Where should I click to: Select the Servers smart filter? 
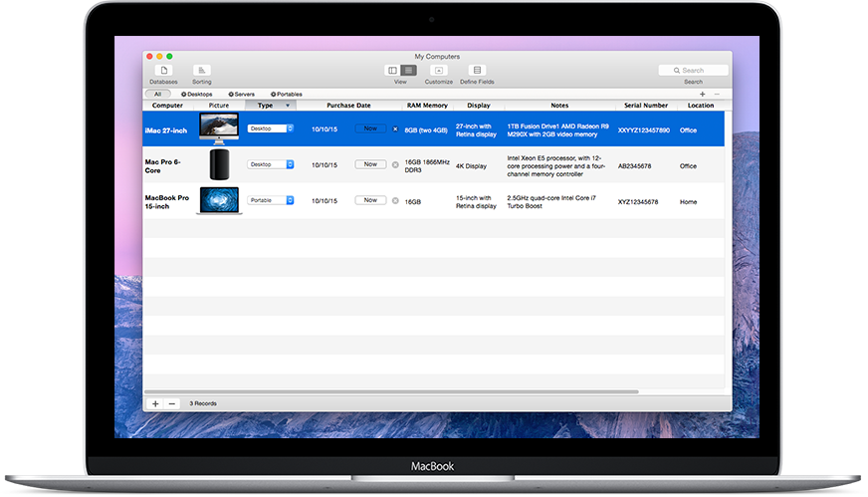pyautogui.click(x=241, y=95)
